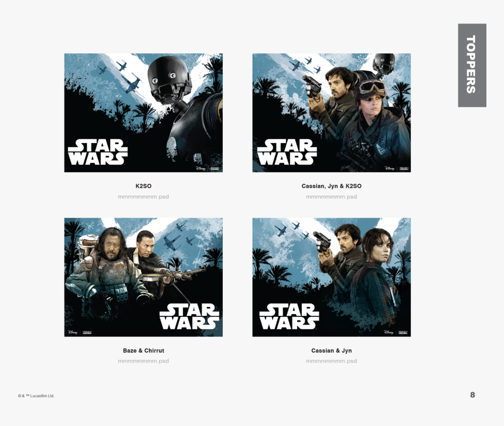Open the Cassian, Jyn & K2SO topper image
Image resolution: width=504 pixels, height=426 pixels.
[x=331, y=113]
